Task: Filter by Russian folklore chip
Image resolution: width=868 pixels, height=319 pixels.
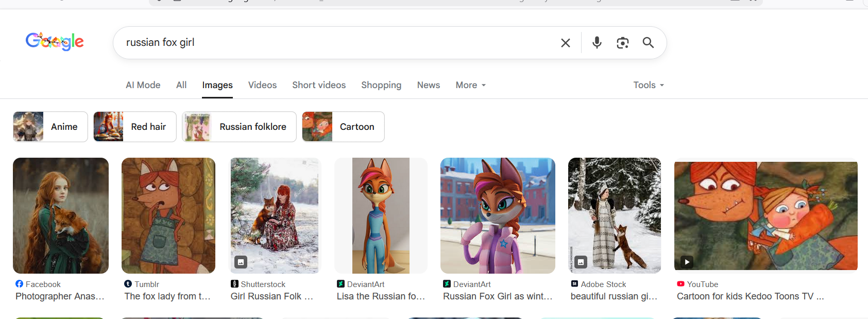Action: pos(239,127)
